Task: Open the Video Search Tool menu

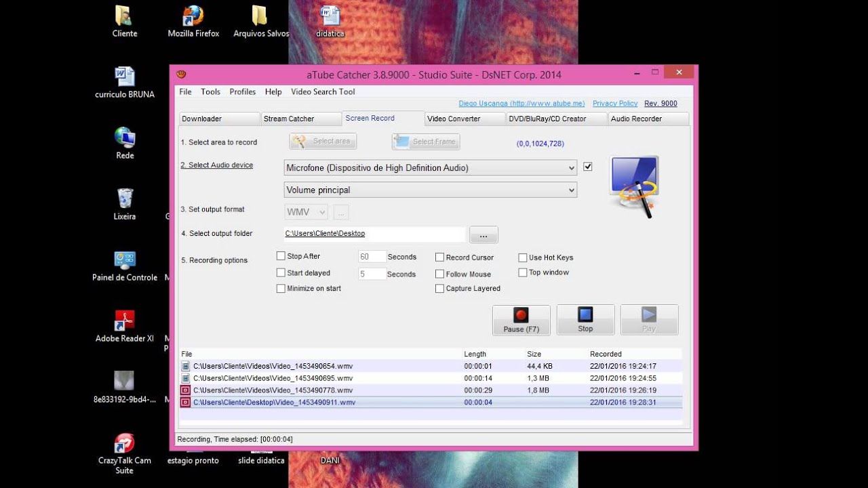Action: pos(323,92)
